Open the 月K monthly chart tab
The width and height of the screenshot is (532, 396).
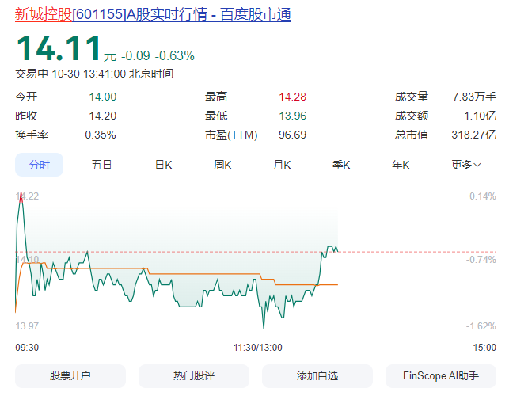point(282,165)
